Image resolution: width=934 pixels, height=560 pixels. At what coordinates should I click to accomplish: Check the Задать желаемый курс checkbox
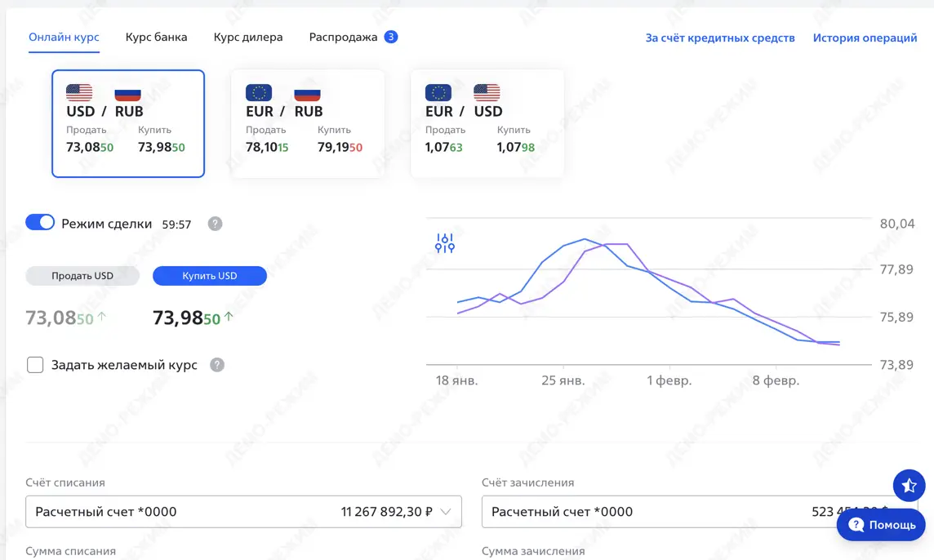(35, 365)
